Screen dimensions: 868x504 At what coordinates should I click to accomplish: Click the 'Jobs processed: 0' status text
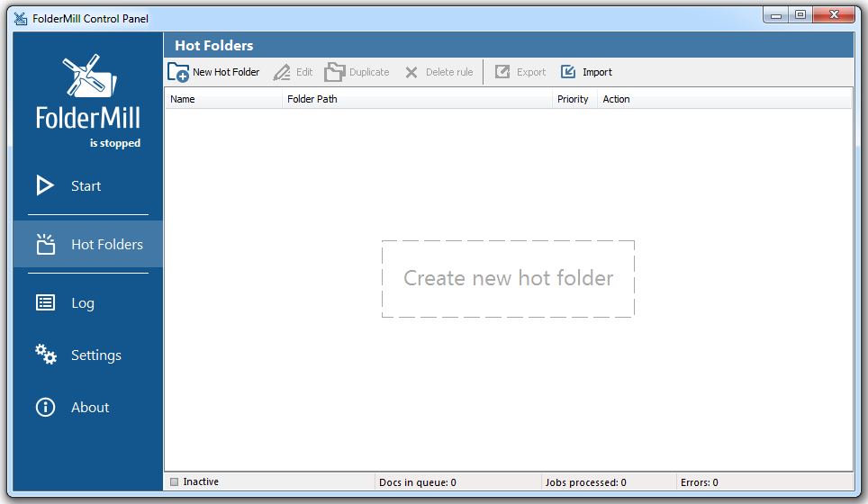pyautogui.click(x=585, y=482)
